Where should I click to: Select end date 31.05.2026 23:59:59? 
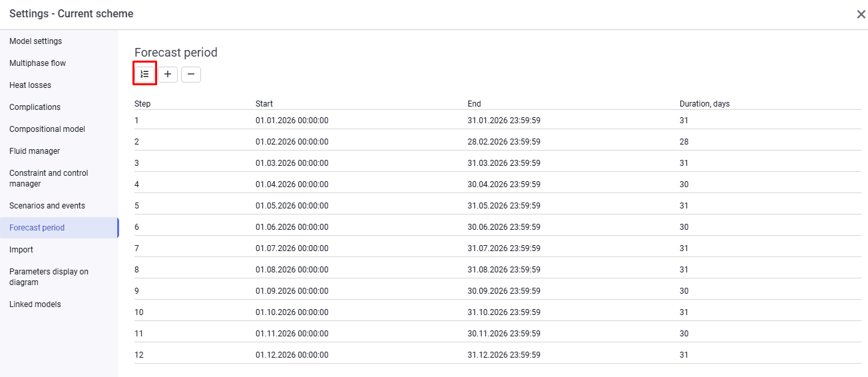[504, 206]
